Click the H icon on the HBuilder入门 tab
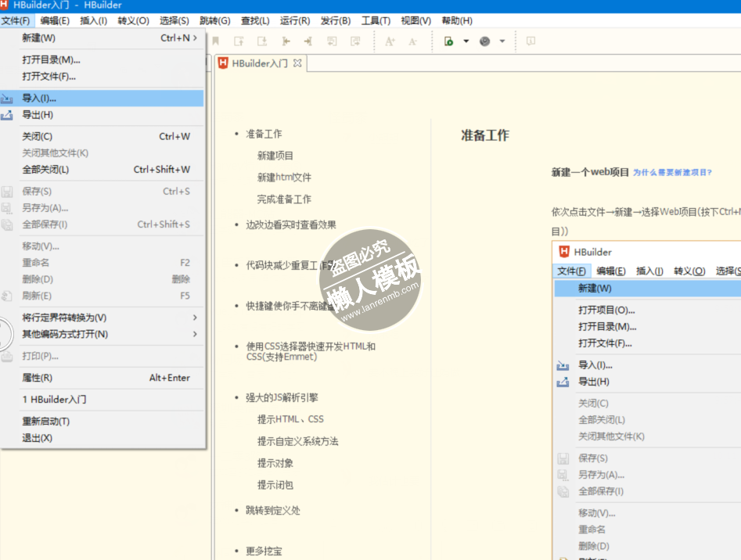Viewport: 741px width, 560px height. (x=223, y=63)
